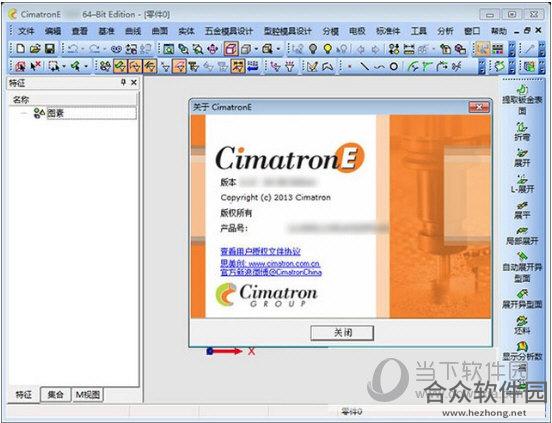Switch to M视图 tab at panel bottom

(x=88, y=395)
